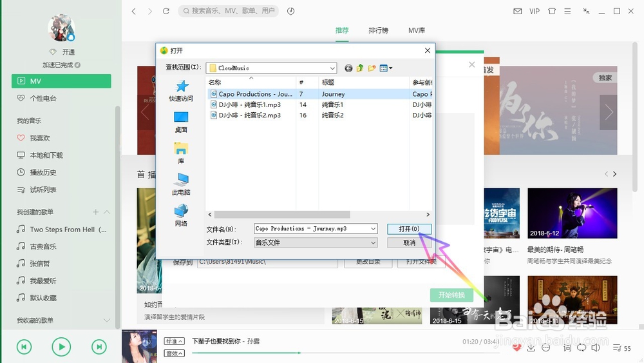The width and height of the screenshot is (644, 363).
Task: Click the user avatar picture
Action: pyautogui.click(x=61, y=28)
